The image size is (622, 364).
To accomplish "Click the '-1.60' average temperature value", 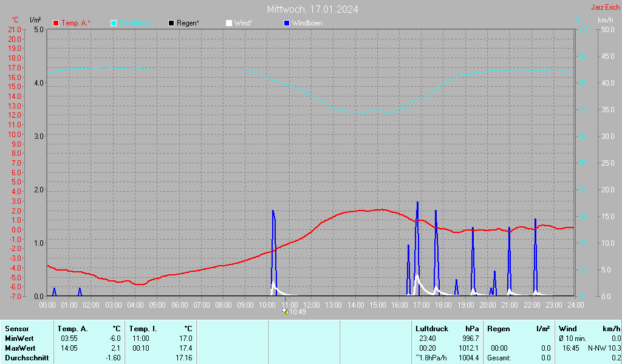I will click(113, 358).
